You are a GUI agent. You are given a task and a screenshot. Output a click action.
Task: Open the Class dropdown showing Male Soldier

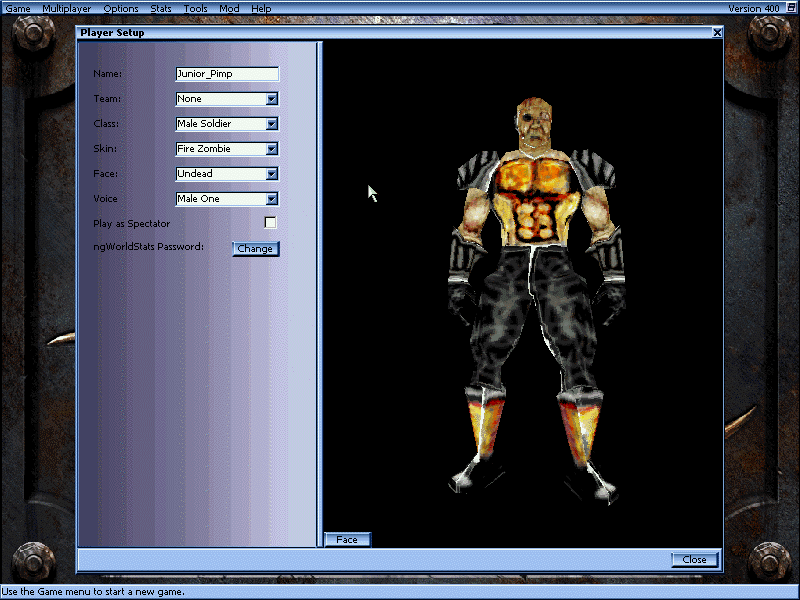[x=270, y=123]
